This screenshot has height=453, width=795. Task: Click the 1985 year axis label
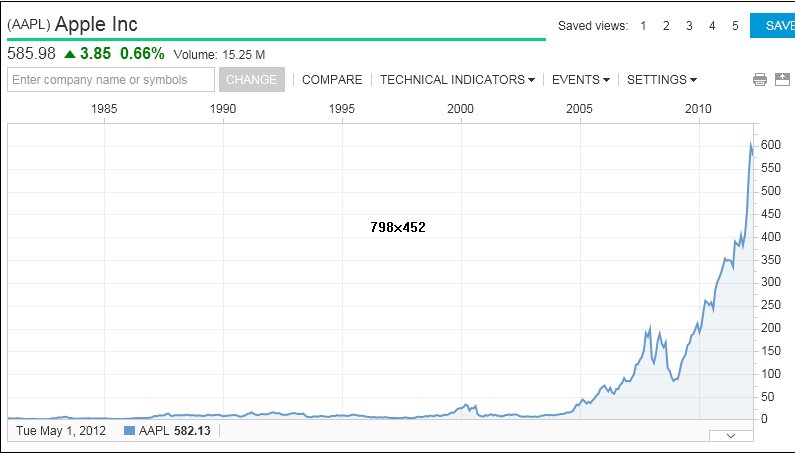pos(104,109)
